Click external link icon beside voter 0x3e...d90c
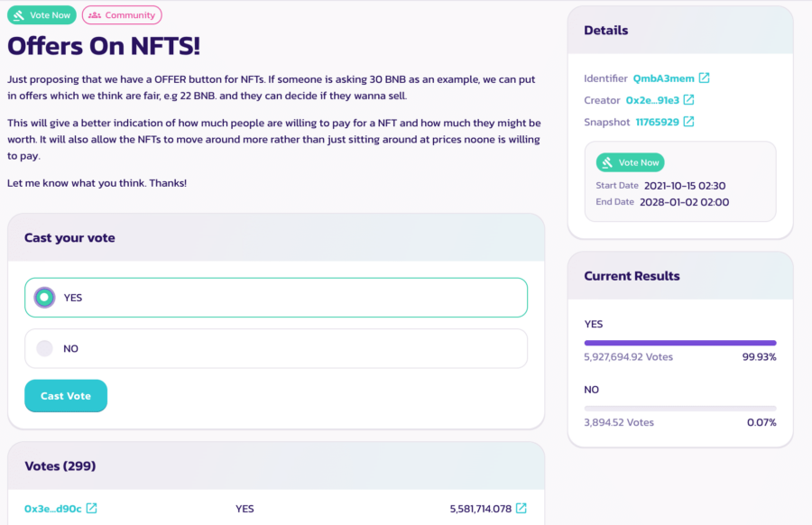 91,509
